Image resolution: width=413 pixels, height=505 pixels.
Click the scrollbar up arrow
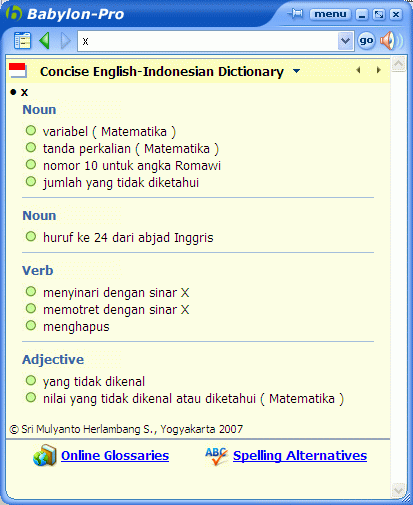coord(399,63)
